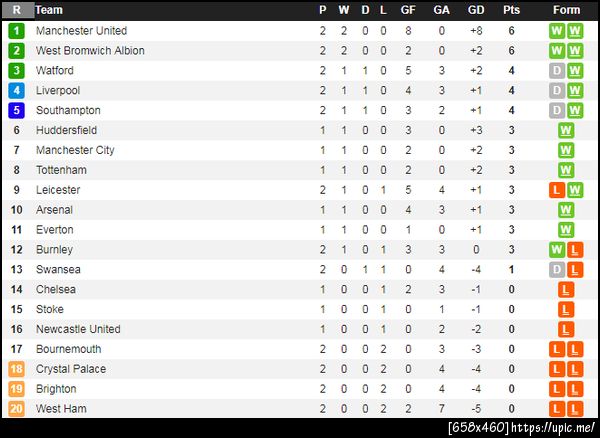Click Liverpool's win form badge
This screenshot has height=438, width=600.
point(575,91)
